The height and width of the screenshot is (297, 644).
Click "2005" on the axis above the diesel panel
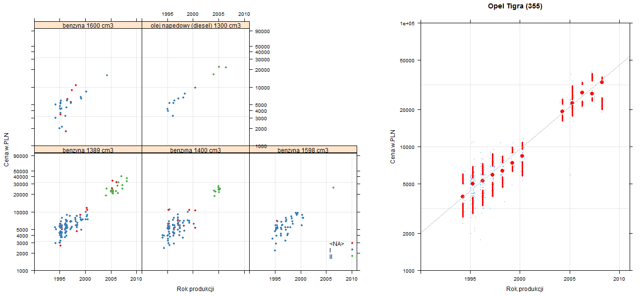218,14
